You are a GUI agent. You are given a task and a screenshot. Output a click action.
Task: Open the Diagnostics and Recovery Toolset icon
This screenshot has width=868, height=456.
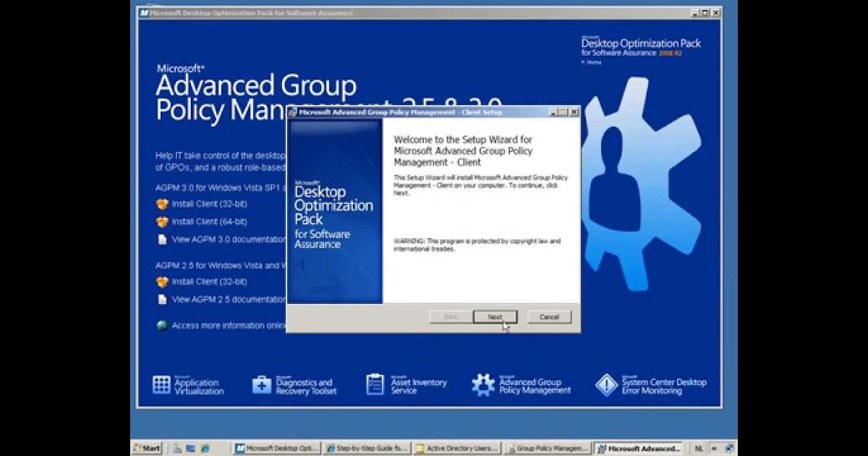[x=261, y=385]
